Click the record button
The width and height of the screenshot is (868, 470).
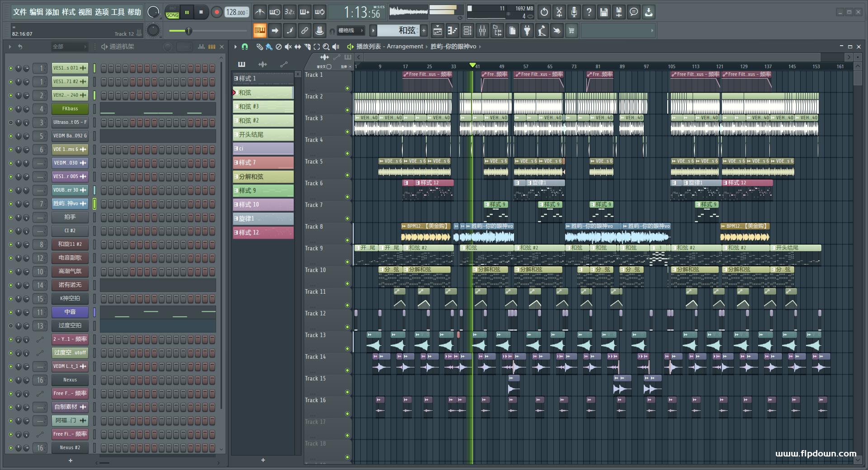point(217,12)
